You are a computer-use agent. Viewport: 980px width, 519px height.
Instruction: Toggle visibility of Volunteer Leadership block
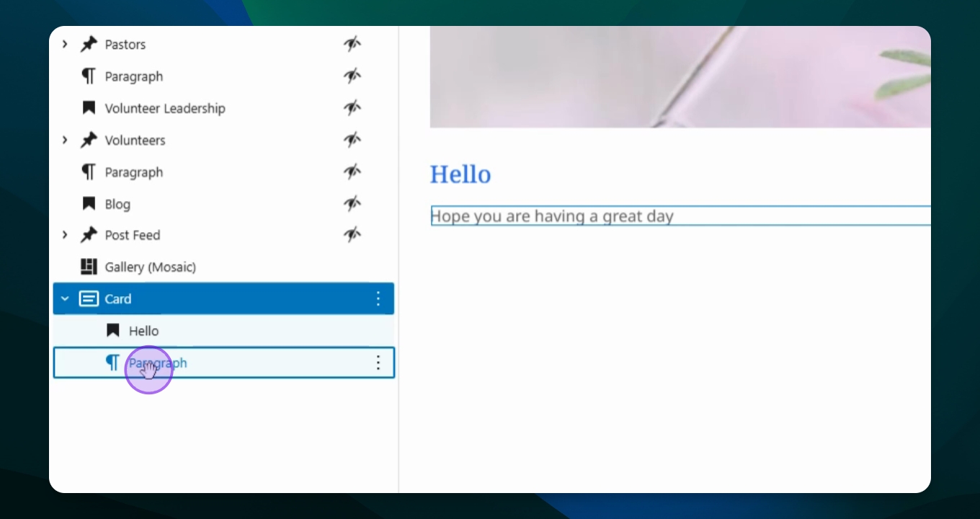[x=352, y=108]
